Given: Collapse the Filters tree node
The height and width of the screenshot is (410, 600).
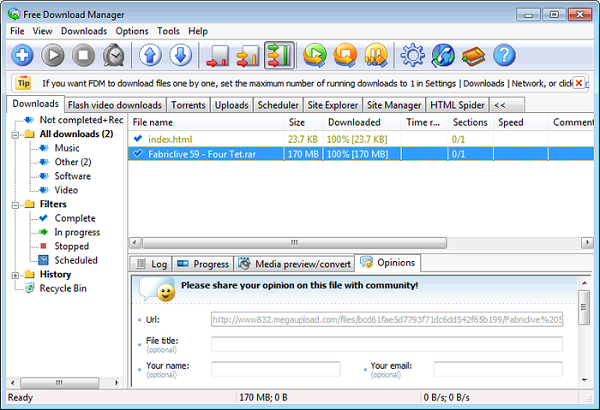Looking at the screenshot, I should click(x=16, y=204).
